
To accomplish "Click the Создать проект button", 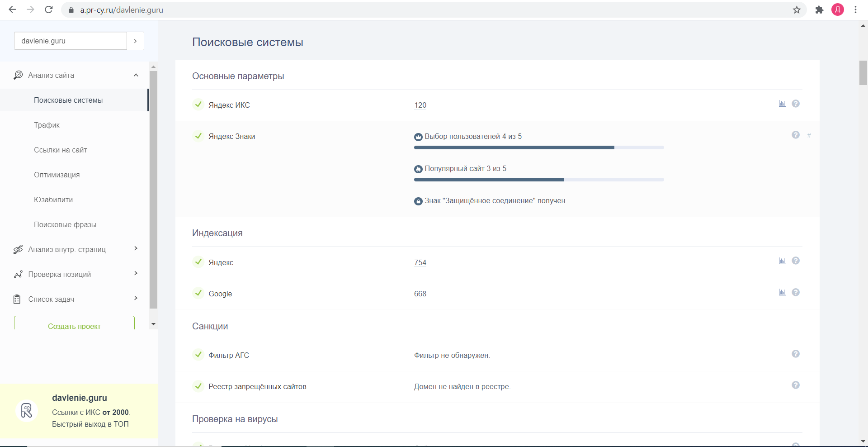I will [x=74, y=324].
